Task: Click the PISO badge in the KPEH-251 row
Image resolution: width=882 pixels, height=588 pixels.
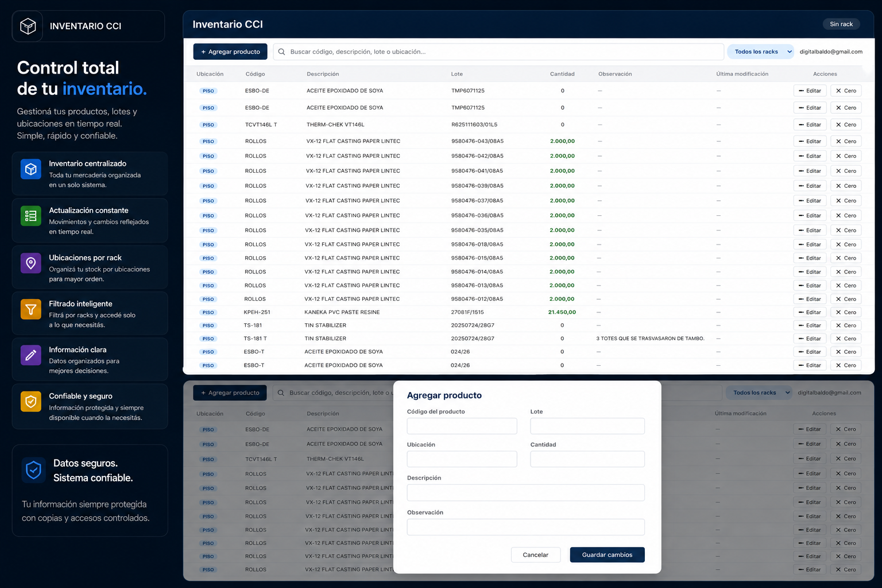Action: [x=208, y=312]
